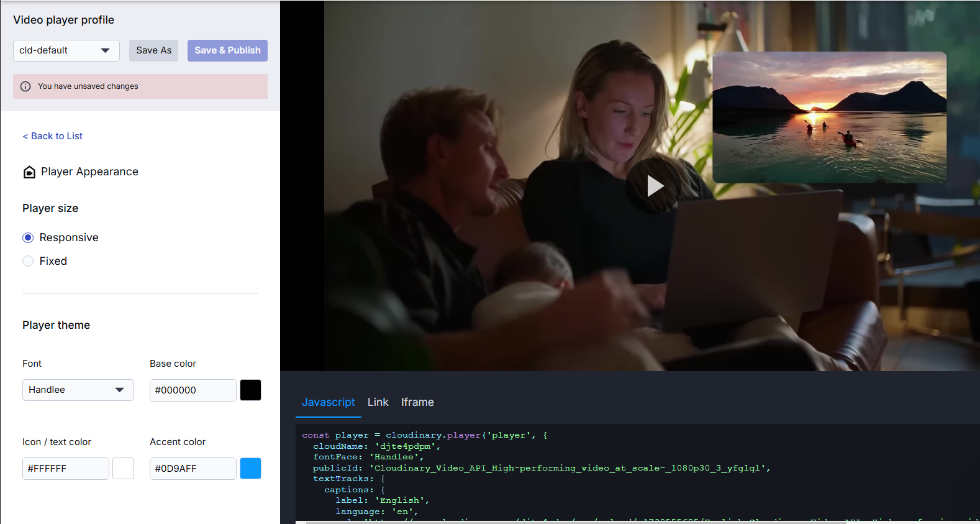Click the Player Appearance icon
Image resolution: width=980 pixels, height=524 pixels.
[29, 172]
